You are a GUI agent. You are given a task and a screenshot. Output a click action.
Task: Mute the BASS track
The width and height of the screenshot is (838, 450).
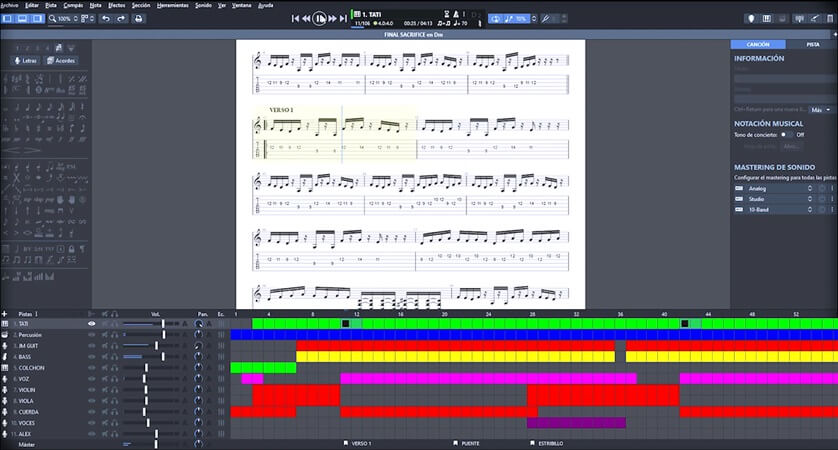[x=105, y=356]
